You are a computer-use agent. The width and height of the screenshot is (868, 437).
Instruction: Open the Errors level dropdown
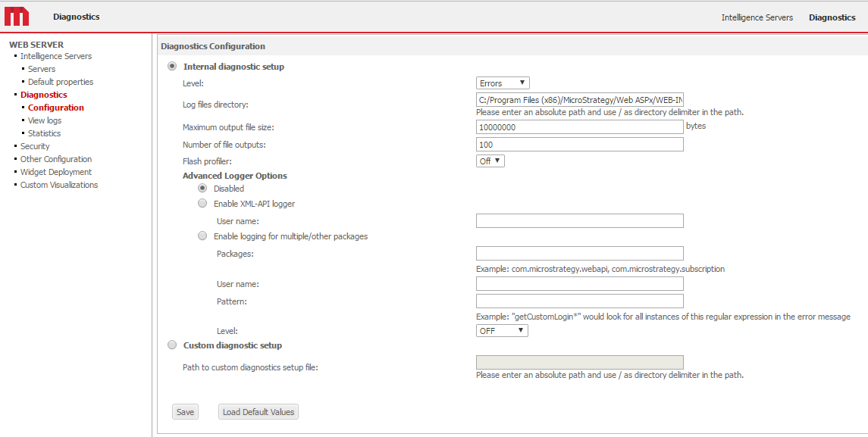point(503,83)
